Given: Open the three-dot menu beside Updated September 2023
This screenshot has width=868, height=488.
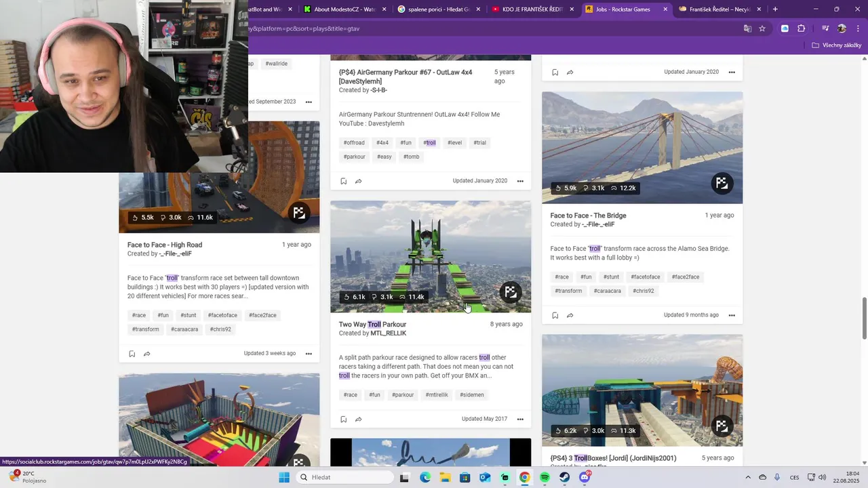Looking at the screenshot, I should (x=309, y=102).
